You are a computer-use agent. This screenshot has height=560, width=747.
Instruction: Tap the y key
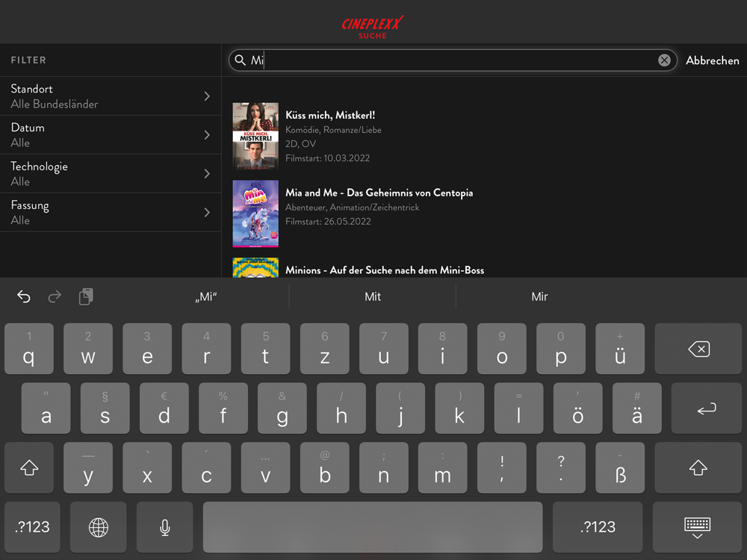point(88,467)
